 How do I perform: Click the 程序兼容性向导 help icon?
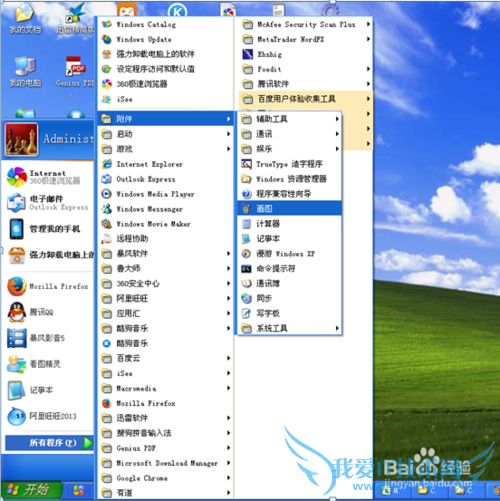click(246, 194)
